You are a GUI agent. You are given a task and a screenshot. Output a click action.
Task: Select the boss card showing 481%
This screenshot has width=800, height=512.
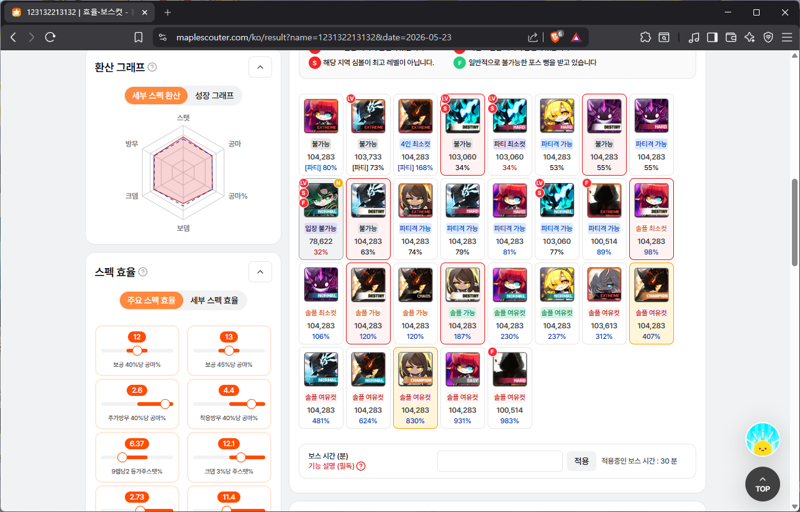pyautogui.click(x=321, y=388)
